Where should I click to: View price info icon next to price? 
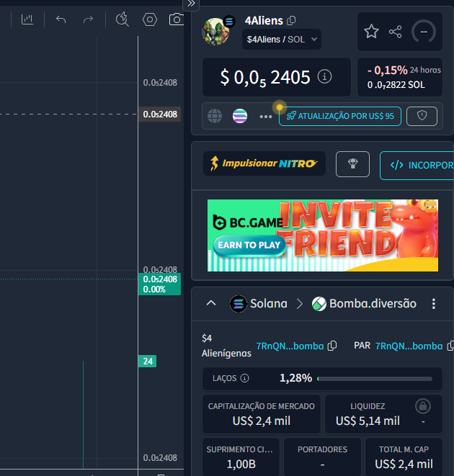pyautogui.click(x=324, y=77)
